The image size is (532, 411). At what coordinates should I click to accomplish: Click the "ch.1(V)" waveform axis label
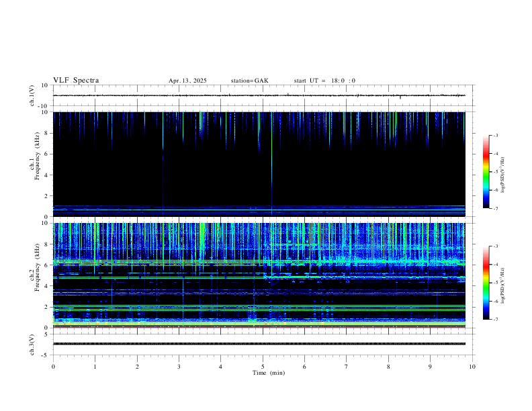(x=32, y=95)
